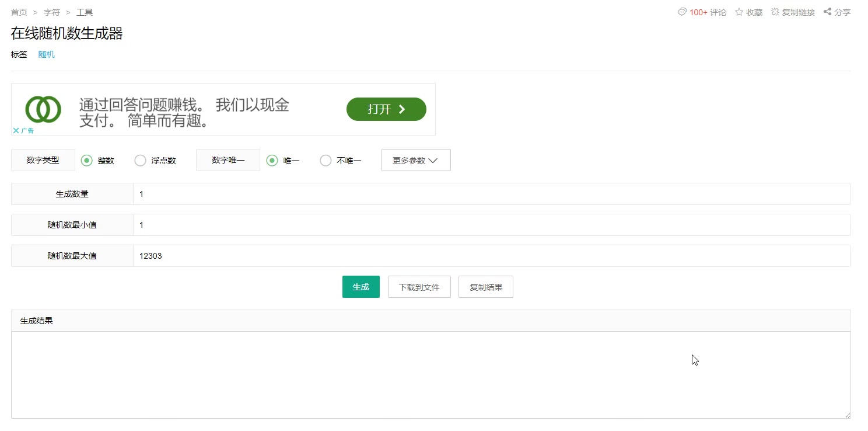
Task: Click the 打开 ad button
Action: 386,109
